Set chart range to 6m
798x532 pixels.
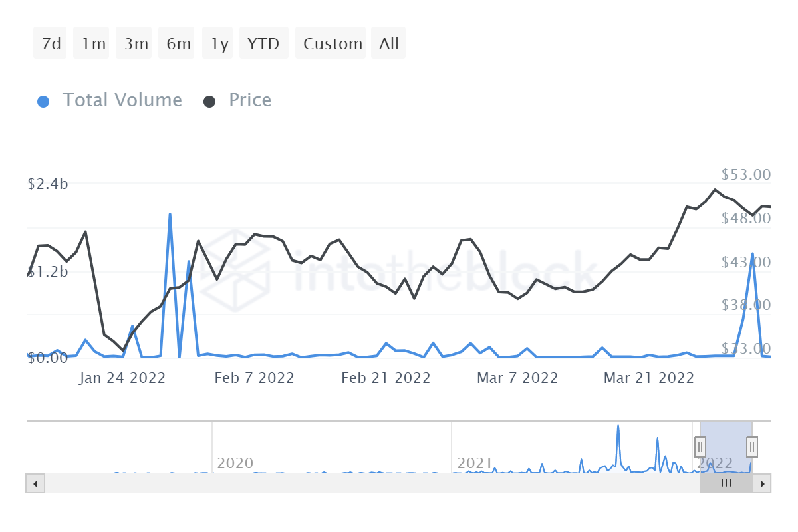click(x=179, y=44)
